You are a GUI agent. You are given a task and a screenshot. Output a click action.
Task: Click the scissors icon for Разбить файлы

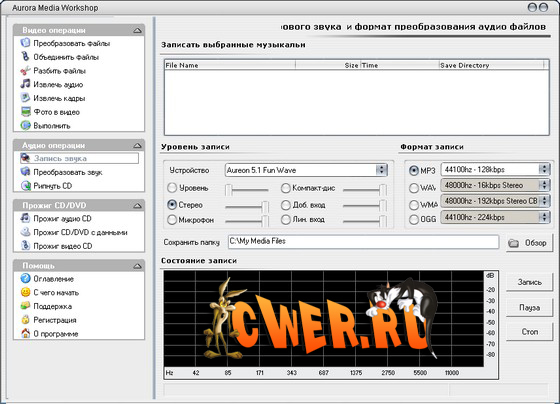tap(25, 71)
